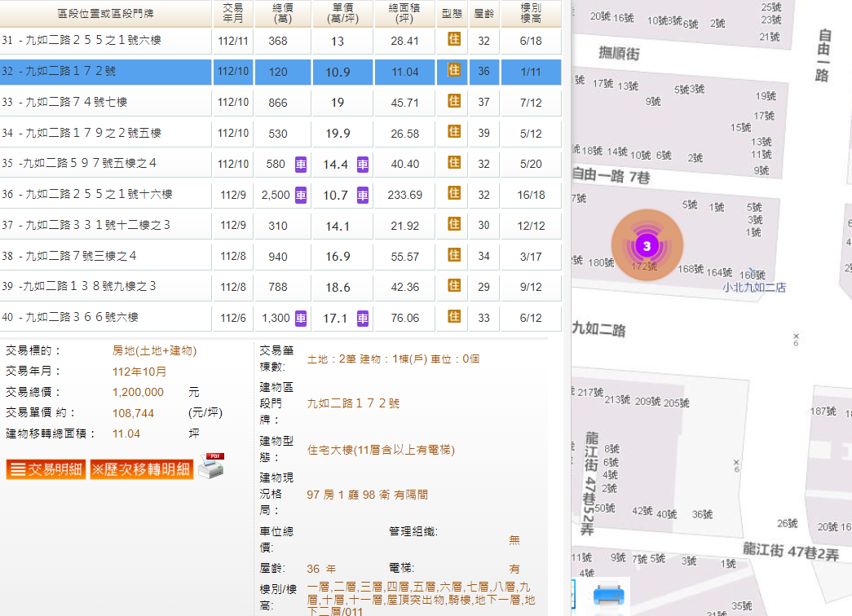Sort by 區段位置或區段門牌 column header

tap(105, 14)
